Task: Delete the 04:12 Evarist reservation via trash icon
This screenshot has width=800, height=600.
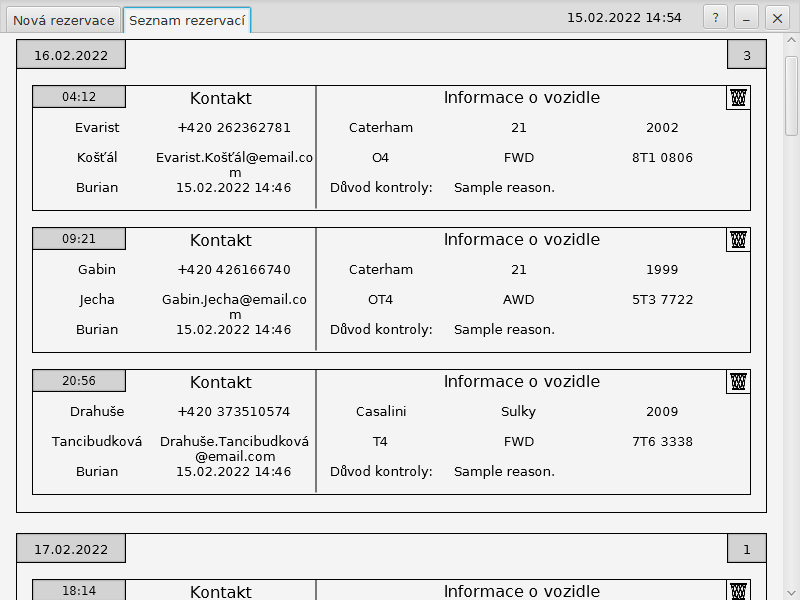Action: [x=738, y=97]
